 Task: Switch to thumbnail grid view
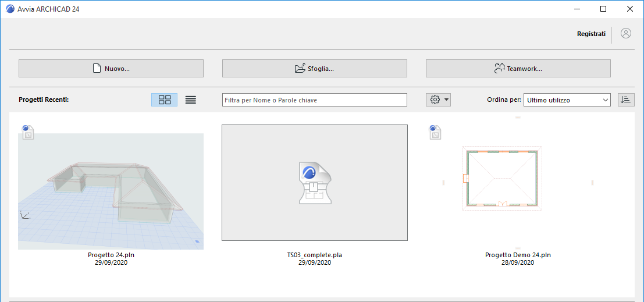click(165, 100)
